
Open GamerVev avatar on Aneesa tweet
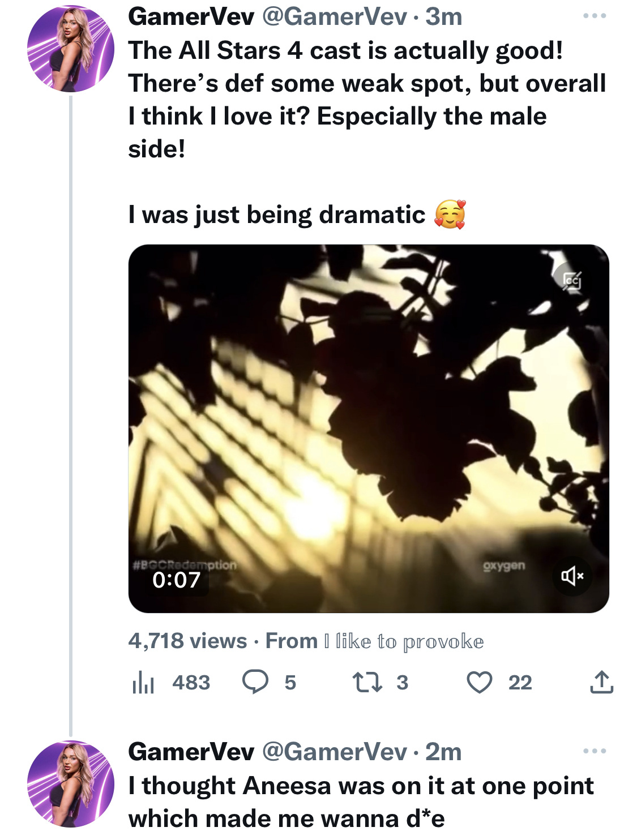click(71, 784)
